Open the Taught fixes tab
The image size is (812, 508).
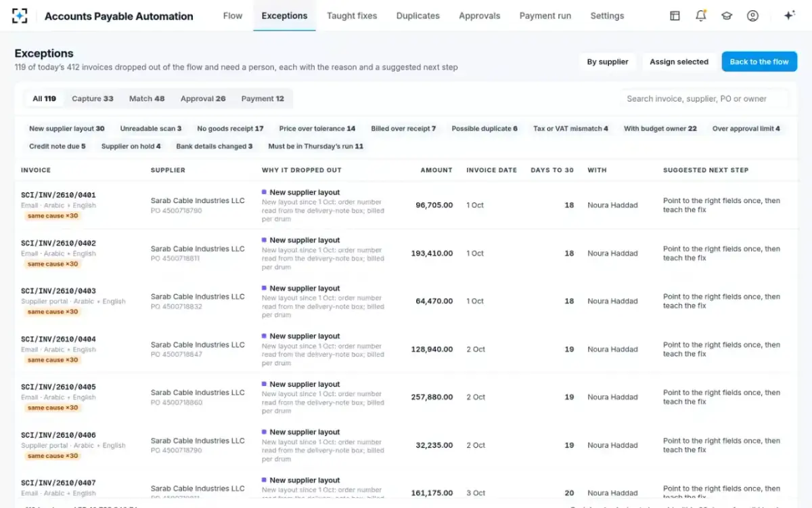point(352,16)
